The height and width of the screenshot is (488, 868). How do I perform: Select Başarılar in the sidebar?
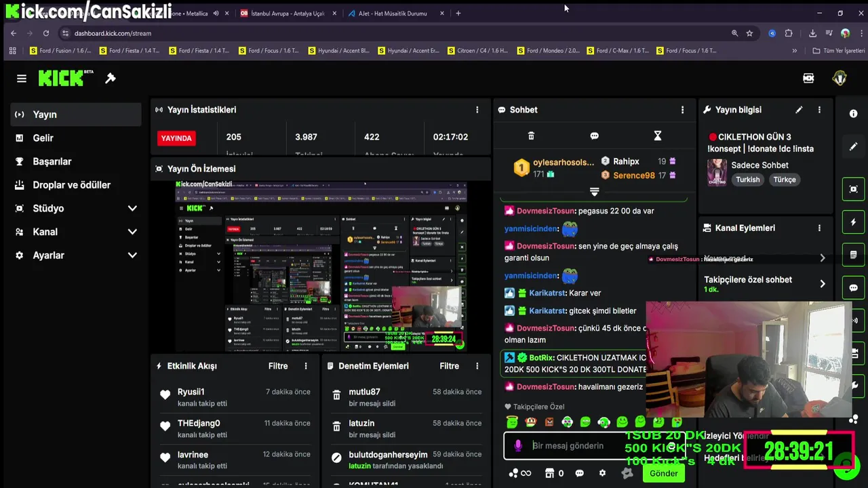point(76,161)
